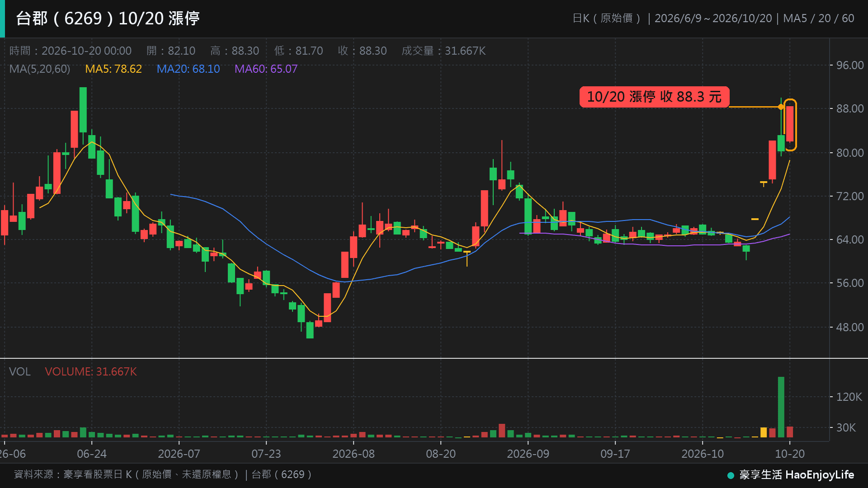
Task: Click the 56.00 price axis label
Action: coord(850,283)
